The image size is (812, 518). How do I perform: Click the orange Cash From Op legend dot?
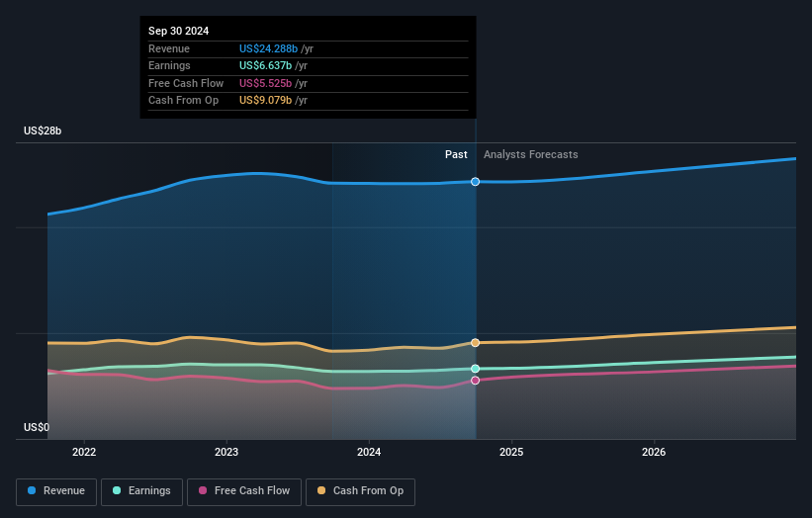tap(321, 490)
